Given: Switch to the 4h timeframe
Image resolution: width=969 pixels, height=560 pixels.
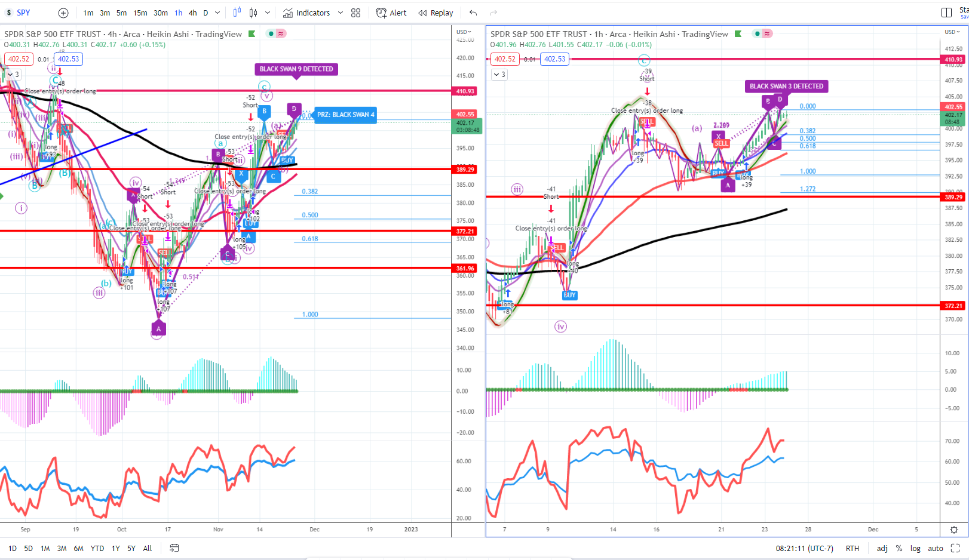Looking at the screenshot, I should 192,13.
